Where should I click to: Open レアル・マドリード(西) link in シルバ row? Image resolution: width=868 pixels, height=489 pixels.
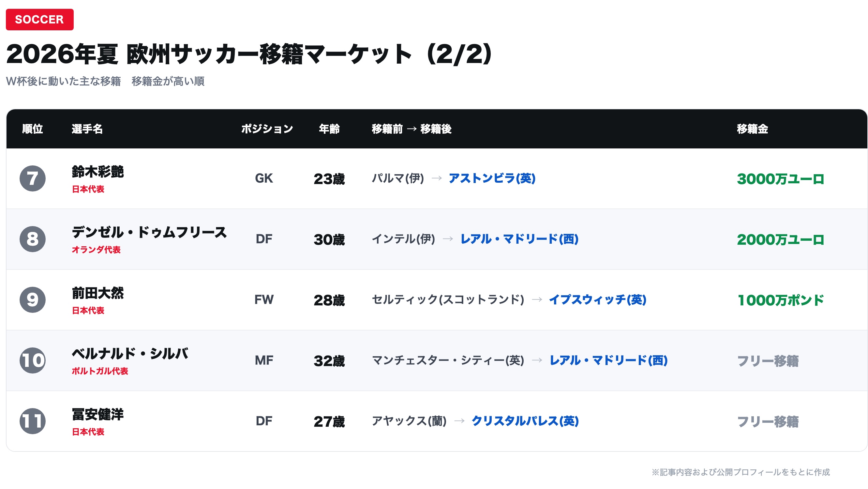608,360
